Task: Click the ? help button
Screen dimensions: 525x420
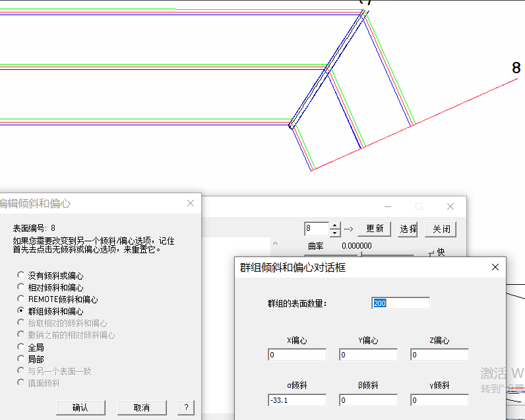Action: tap(187, 407)
